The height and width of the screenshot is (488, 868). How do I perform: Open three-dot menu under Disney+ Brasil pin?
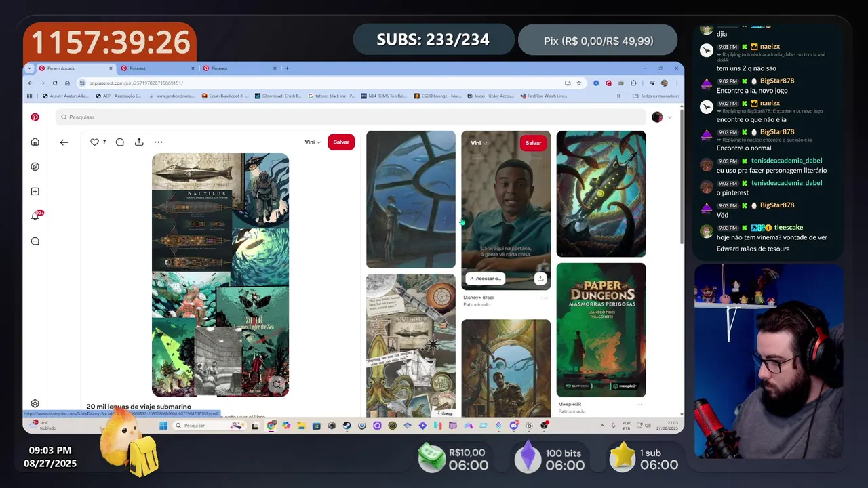coord(544,298)
